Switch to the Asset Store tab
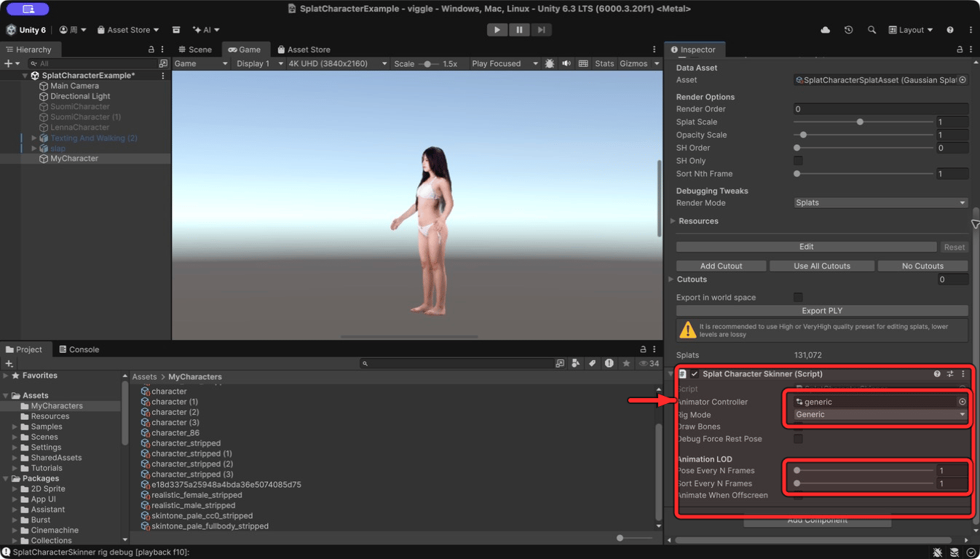Viewport: 980px width, 559px height. pos(304,49)
